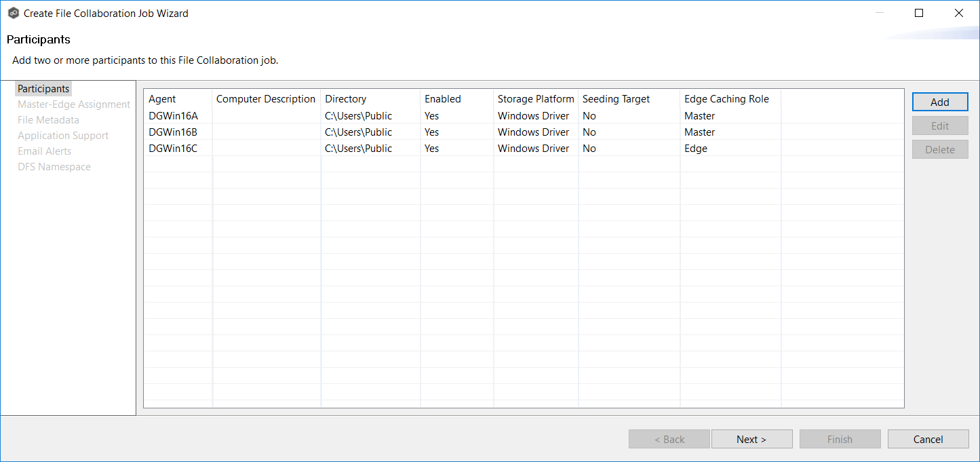This screenshot has width=980, height=462.
Task: Click the Edge Caching Role column header
Action: 726,99
